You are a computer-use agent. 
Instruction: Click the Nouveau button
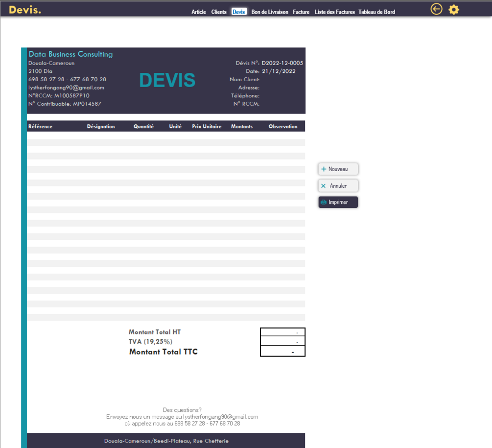tap(338, 169)
